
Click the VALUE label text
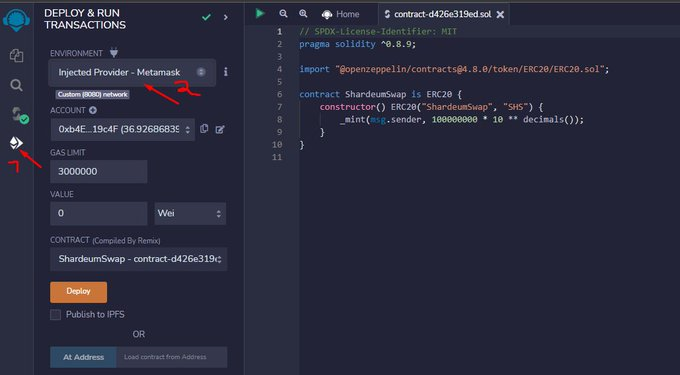click(x=62, y=194)
